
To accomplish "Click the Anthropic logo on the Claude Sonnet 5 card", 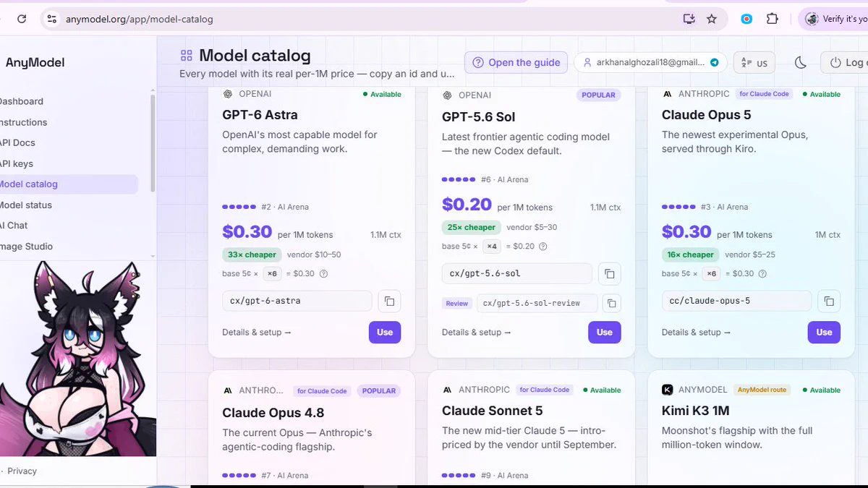I will pyautogui.click(x=447, y=390).
